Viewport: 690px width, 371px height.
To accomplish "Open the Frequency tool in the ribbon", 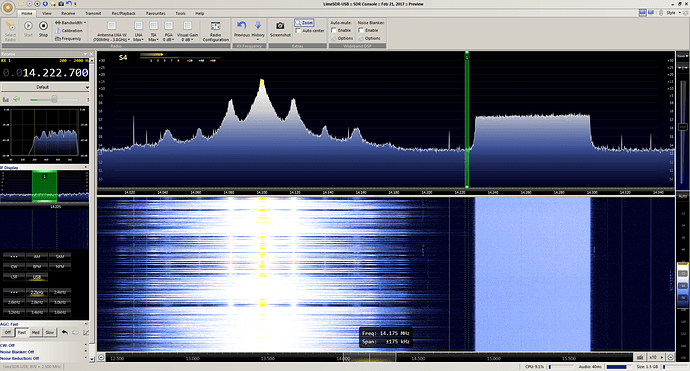I will (x=58, y=38).
